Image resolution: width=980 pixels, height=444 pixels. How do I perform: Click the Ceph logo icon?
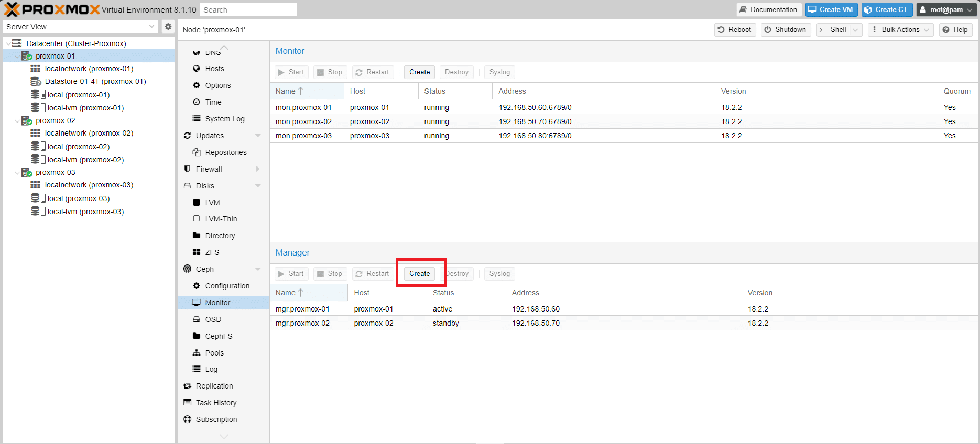point(187,269)
